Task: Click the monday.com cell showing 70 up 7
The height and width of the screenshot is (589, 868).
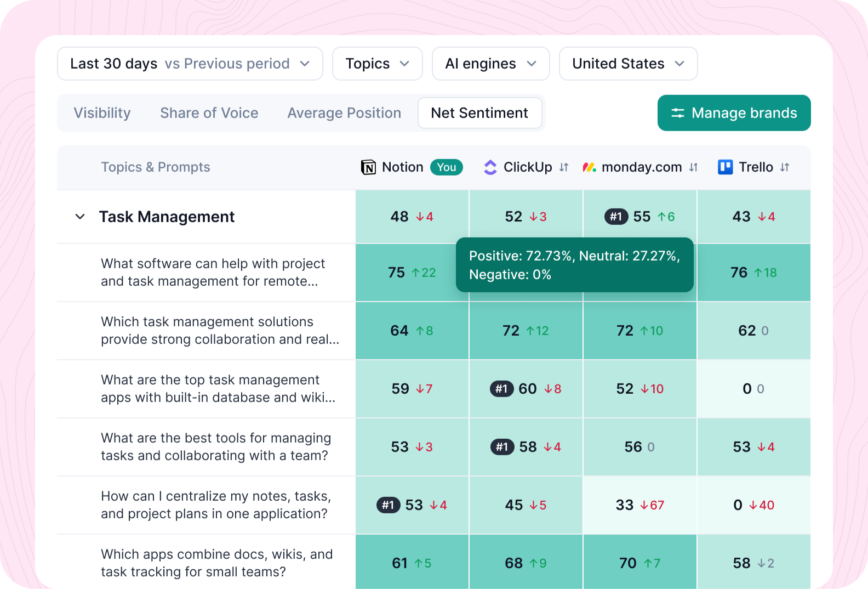Action: pyautogui.click(x=640, y=562)
